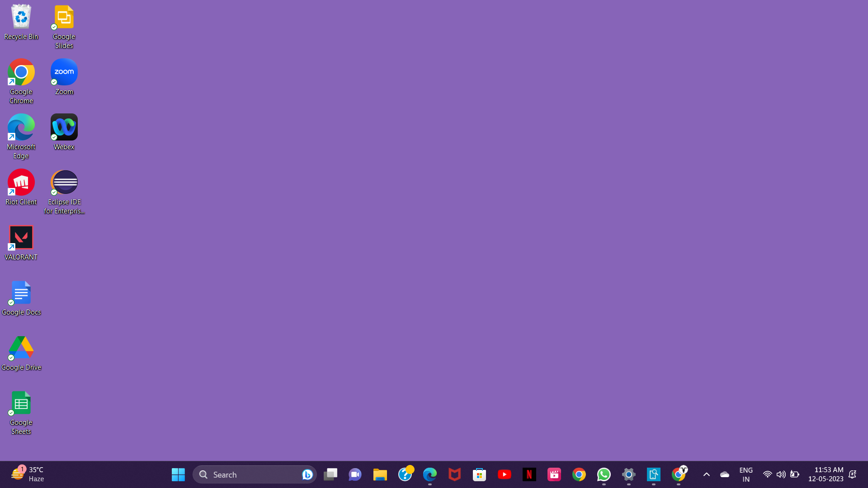Launch VALORANT from the desktop
Viewport: 868px width, 488px height.
click(x=21, y=237)
